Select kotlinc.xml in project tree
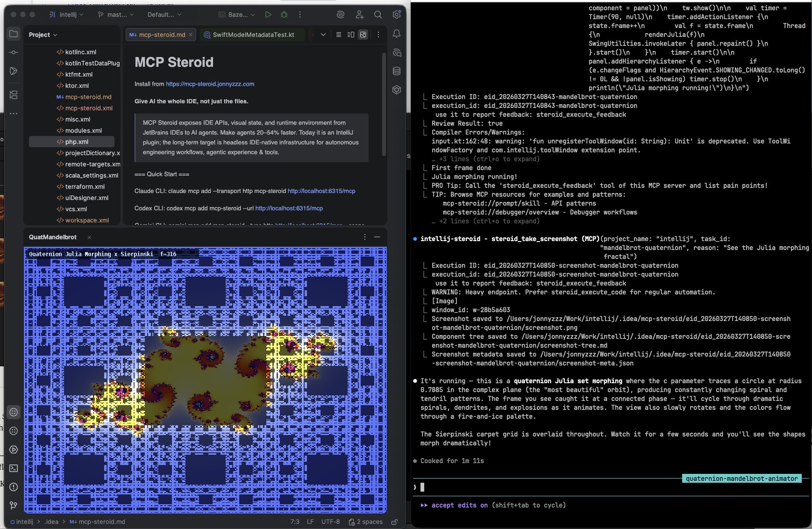 [76, 52]
